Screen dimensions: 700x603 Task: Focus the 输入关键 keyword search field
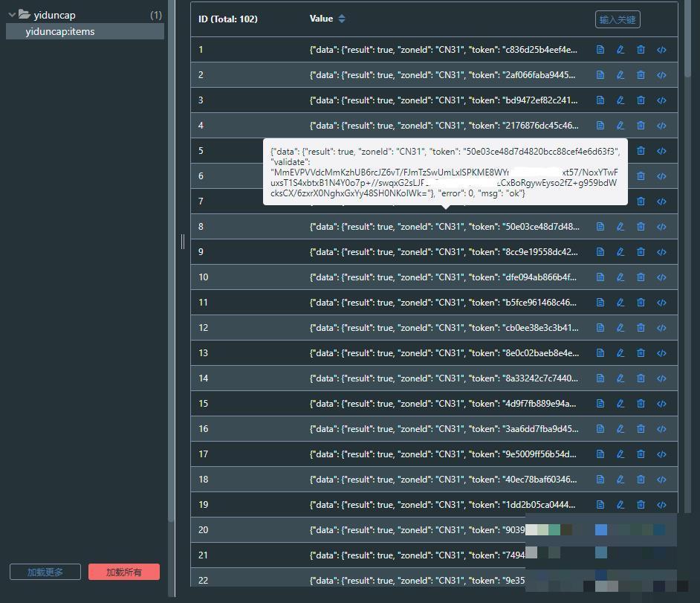[x=618, y=19]
